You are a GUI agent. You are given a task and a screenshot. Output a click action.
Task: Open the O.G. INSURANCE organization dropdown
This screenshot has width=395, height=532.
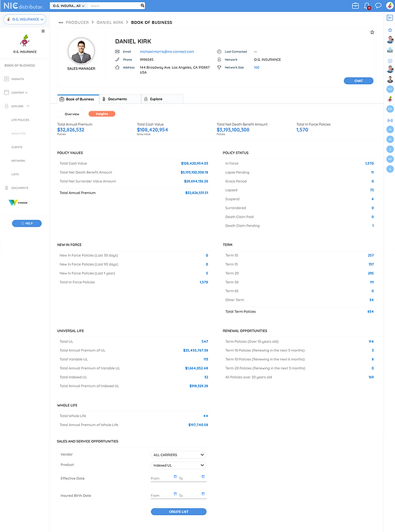pos(25,20)
